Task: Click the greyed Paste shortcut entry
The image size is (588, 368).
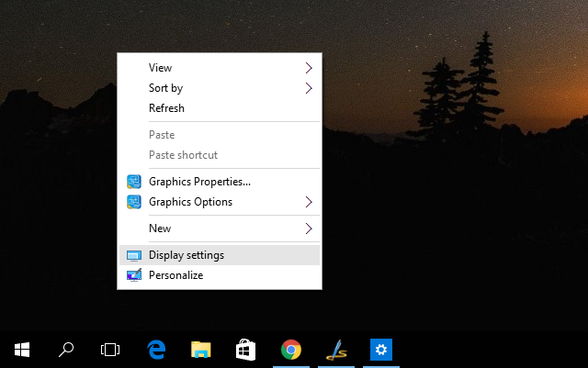Action: 220,155
